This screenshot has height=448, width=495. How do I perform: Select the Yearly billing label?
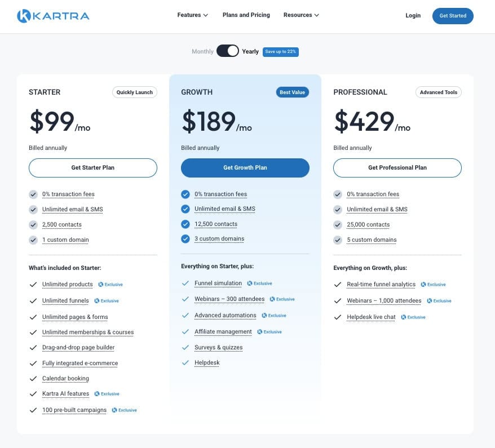click(x=250, y=51)
